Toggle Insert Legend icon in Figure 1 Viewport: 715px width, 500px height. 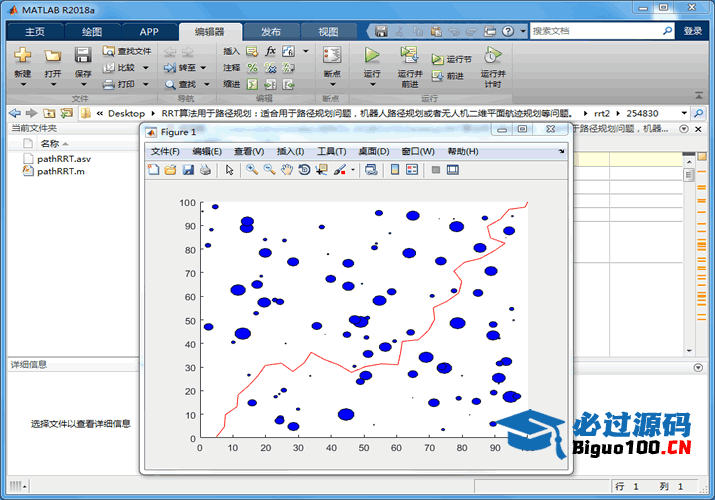click(412, 170)
